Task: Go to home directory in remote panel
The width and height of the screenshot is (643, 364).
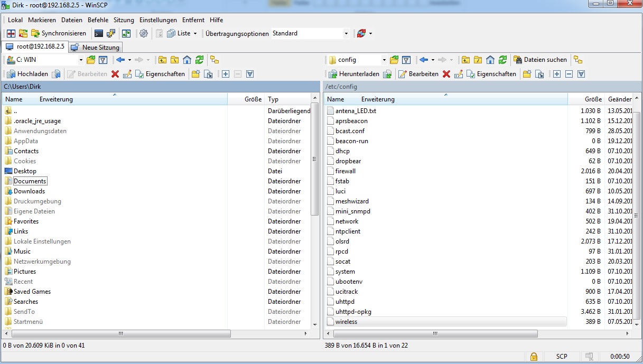Action: coord(490,60)
